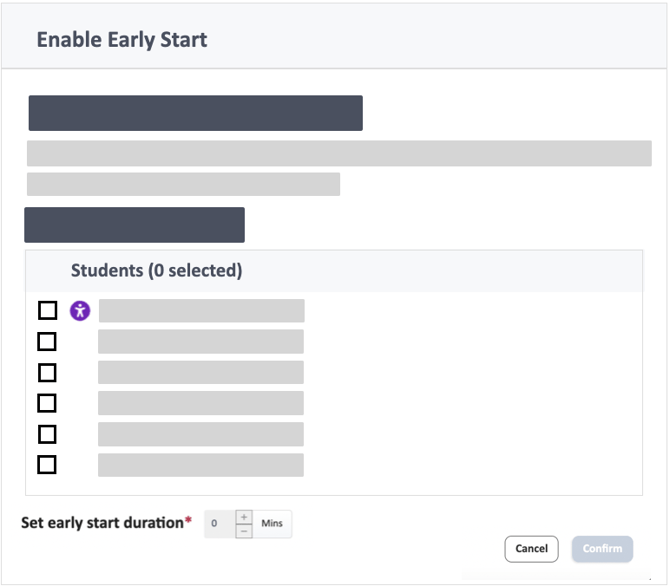Click the Mins unit label

pos(272,524)
